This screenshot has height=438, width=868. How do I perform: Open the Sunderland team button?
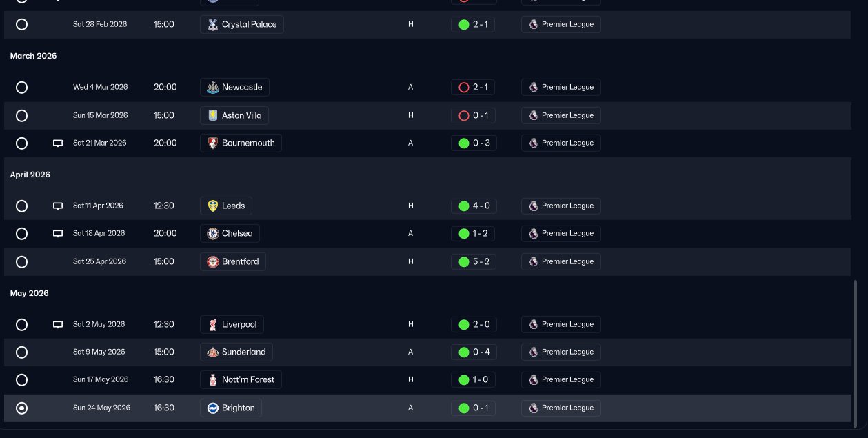236,352
